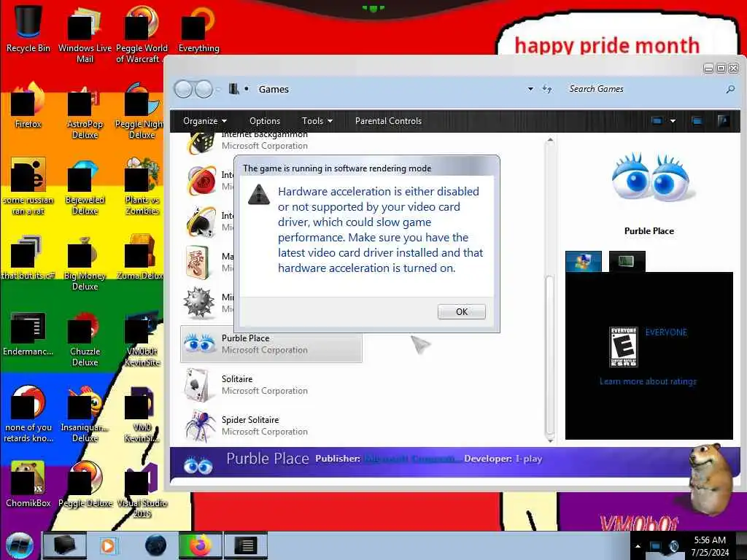Click the help icon in Games toolbar
Viewport: 747px width, 560px height.
(x=723, y=121)
